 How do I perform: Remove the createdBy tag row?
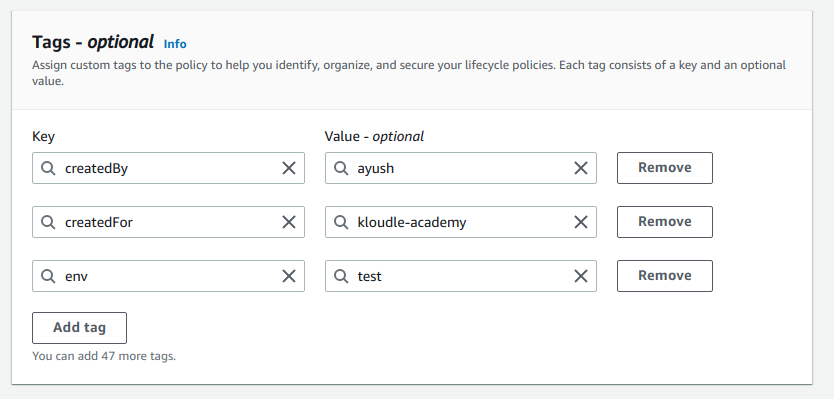point(665,168)
